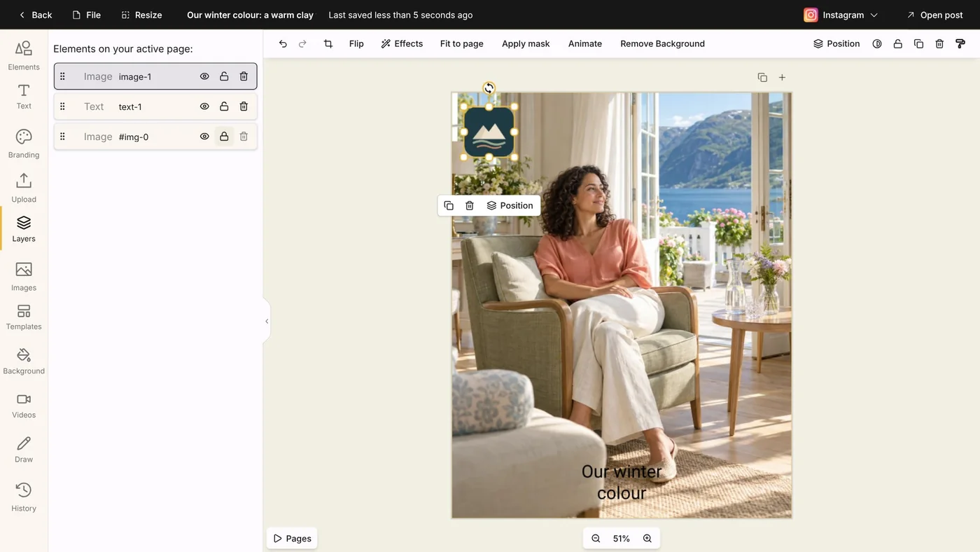
Task: Click Animate in the toolbar
Action: coord(585,43)
